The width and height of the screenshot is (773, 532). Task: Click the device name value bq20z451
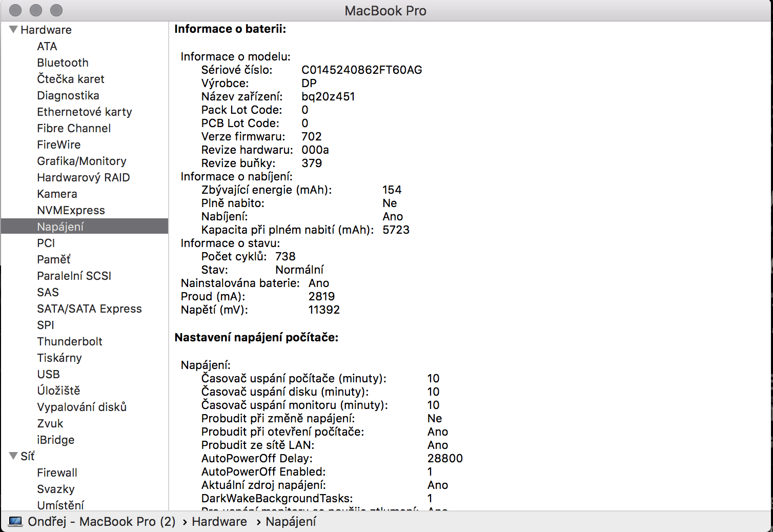click(x=328, y=96)
